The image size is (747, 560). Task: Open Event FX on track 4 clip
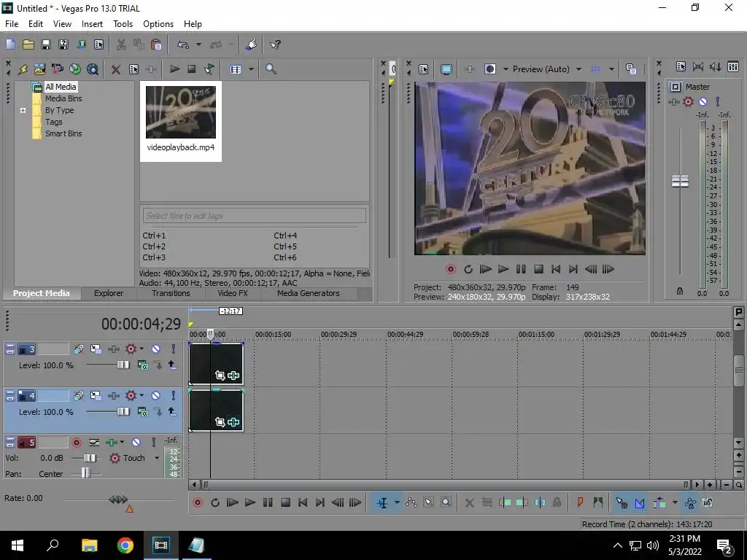233,422
